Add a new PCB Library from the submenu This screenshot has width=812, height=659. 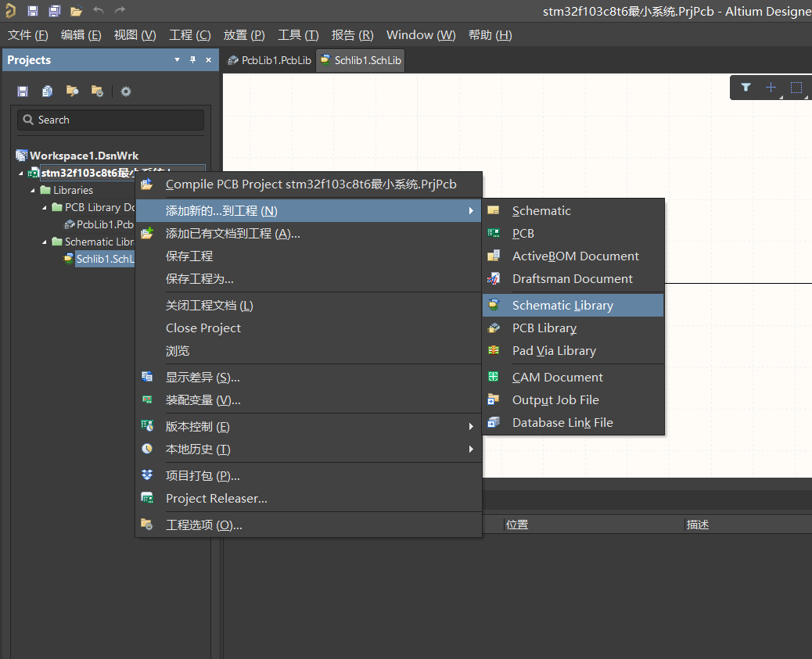573,328
